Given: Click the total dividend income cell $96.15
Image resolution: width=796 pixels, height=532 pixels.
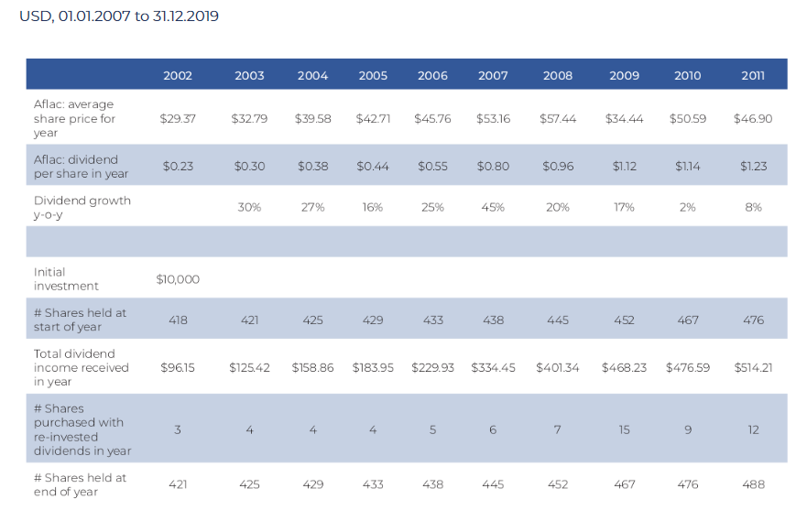Looking at the screenshot, I should pos(178,367).
